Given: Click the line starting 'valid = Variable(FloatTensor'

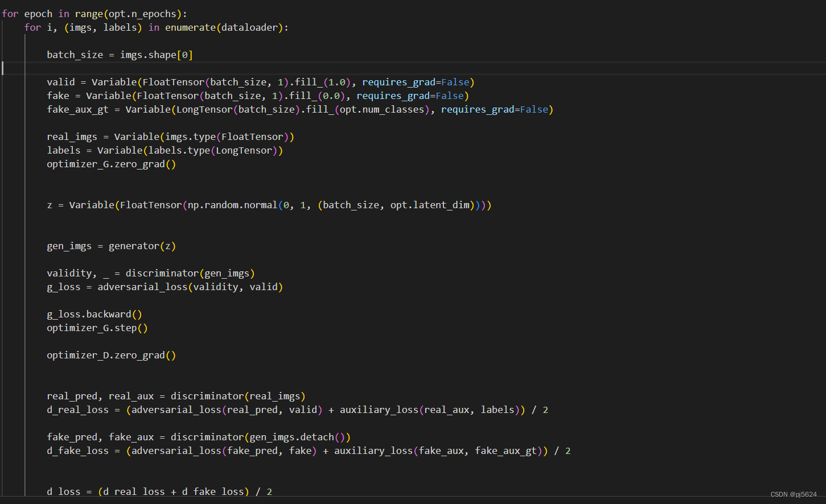Looking at the screenshot, I should [261, 82].
